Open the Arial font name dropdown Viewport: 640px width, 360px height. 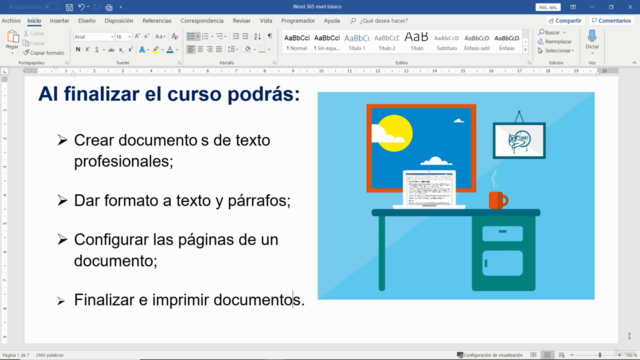(x=112, y=37)
